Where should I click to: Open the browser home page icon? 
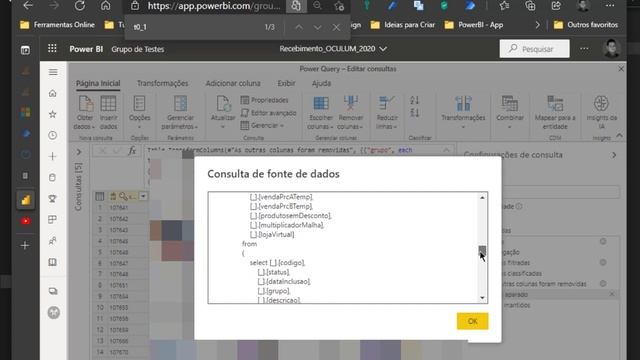tap(106, 6)
